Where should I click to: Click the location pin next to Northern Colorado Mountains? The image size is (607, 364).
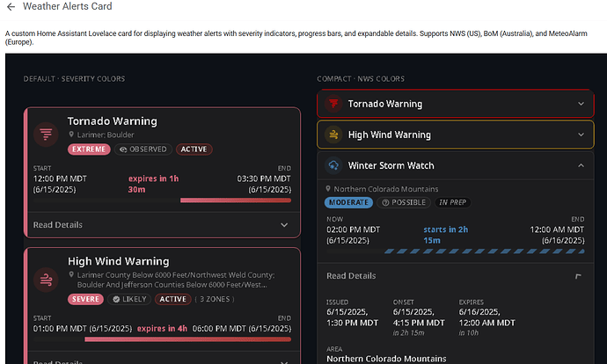point(328,189)
